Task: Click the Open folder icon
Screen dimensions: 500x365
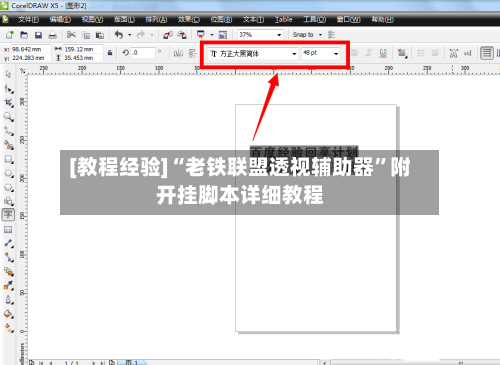Action: tap(24, 35)
